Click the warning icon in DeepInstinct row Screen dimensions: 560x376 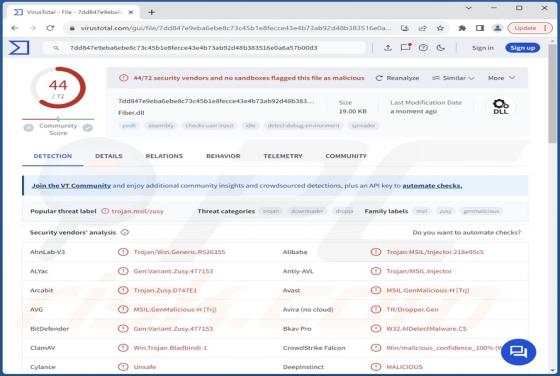pyautogui.click(x=376, y=367)
